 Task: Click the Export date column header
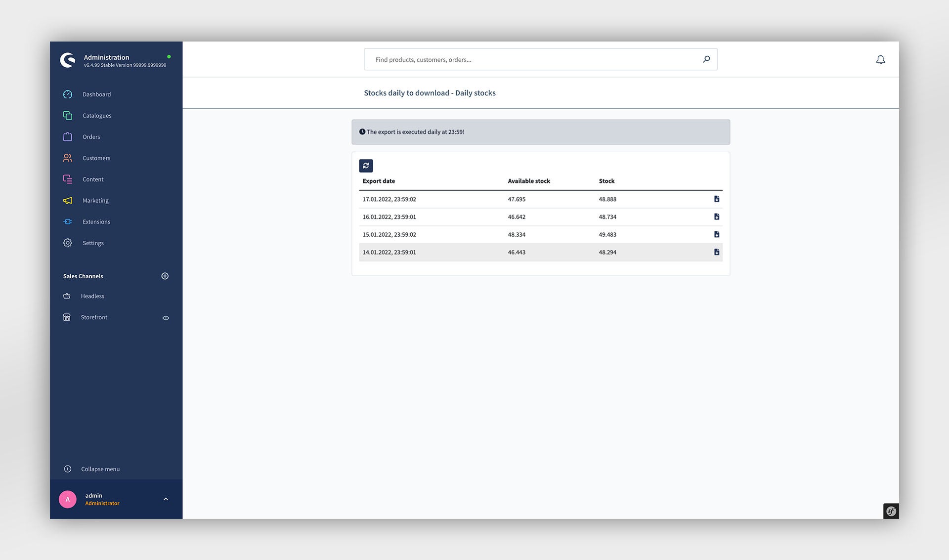click(379, 181)
